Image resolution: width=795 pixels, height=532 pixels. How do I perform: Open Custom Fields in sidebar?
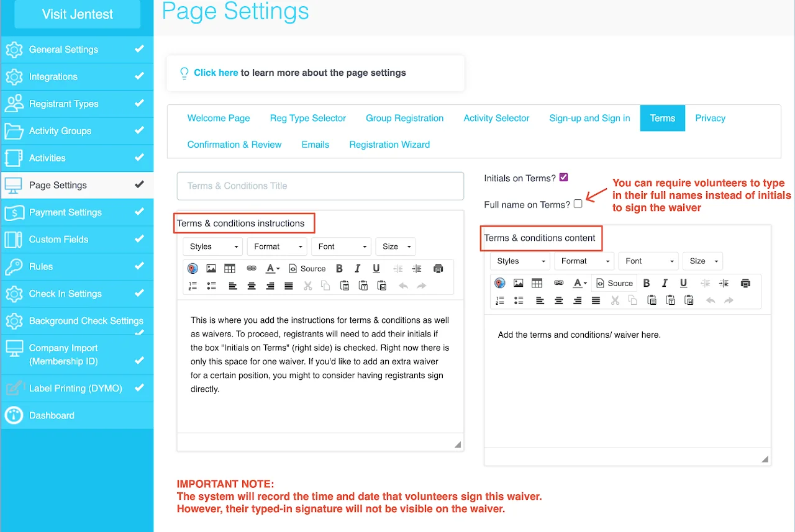[x=77, y=239]
